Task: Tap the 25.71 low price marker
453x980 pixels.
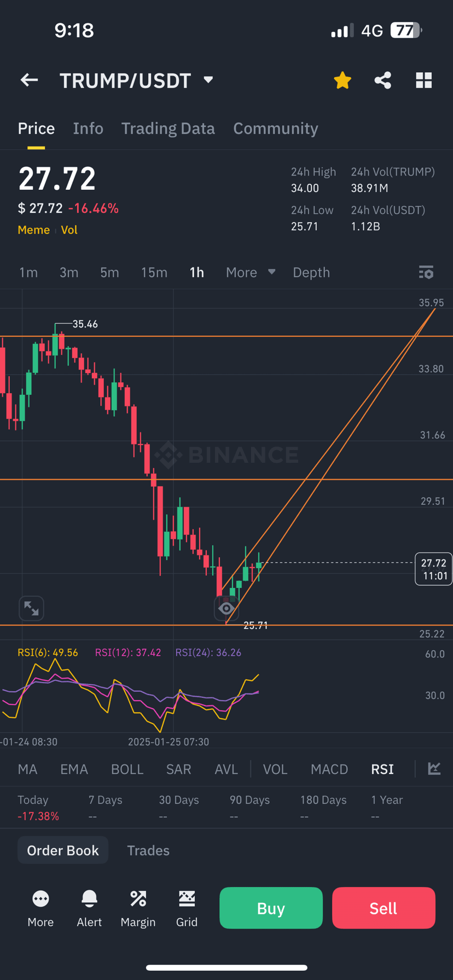Action: [x=255, y=625]
